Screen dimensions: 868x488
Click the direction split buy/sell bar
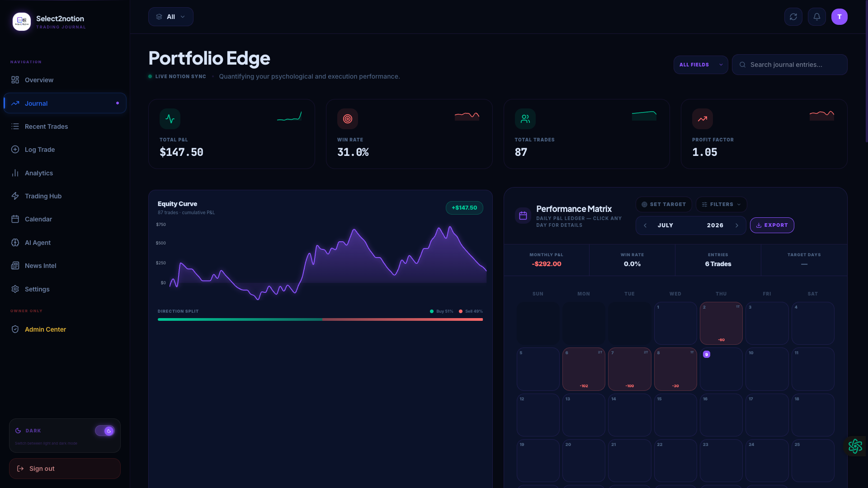[320, 319]
